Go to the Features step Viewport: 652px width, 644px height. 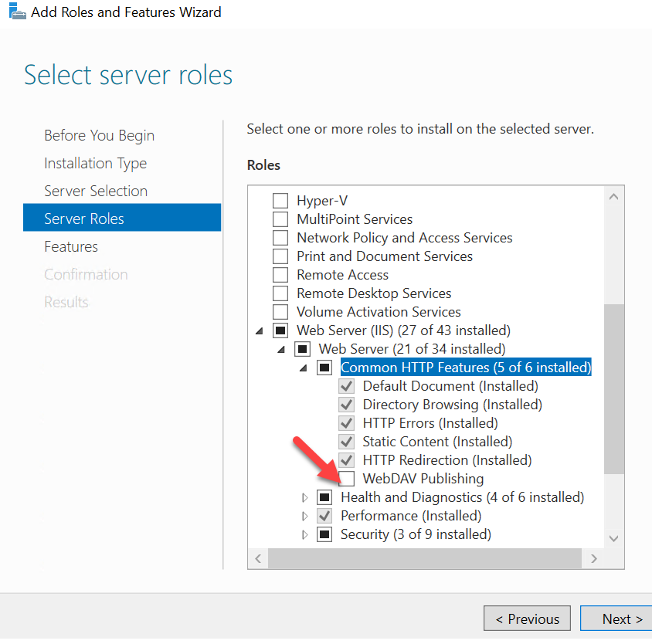coord(71,246)
